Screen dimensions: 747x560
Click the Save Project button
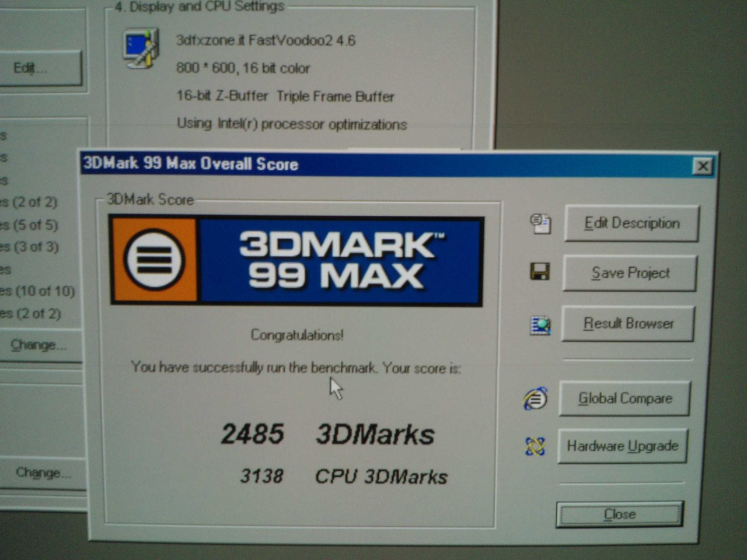[630, 273]
